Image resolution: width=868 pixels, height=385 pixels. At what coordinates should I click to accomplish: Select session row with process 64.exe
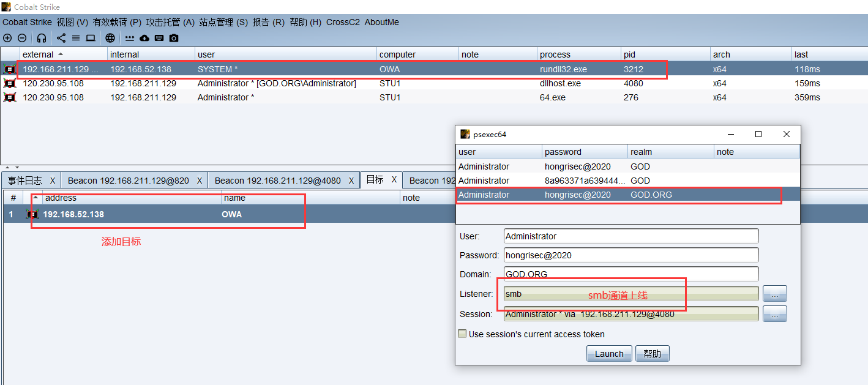(x=434, y=97)
